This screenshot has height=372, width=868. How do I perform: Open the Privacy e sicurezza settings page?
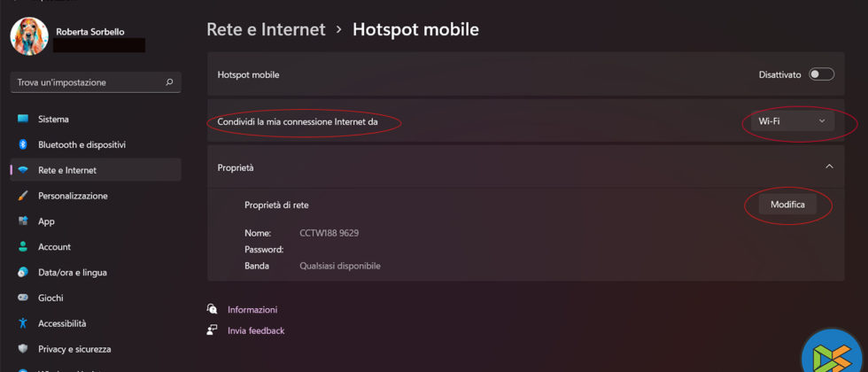coord(74,349)
